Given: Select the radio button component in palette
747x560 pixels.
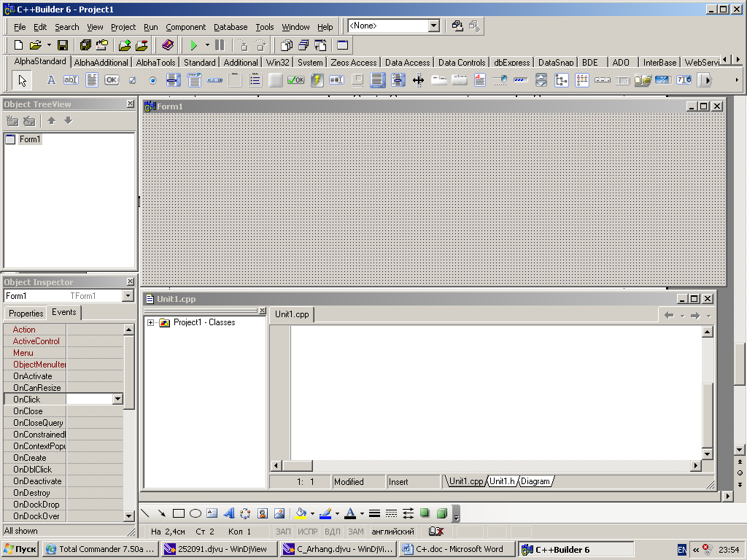Looking at the screenshot, I should 152,80.
